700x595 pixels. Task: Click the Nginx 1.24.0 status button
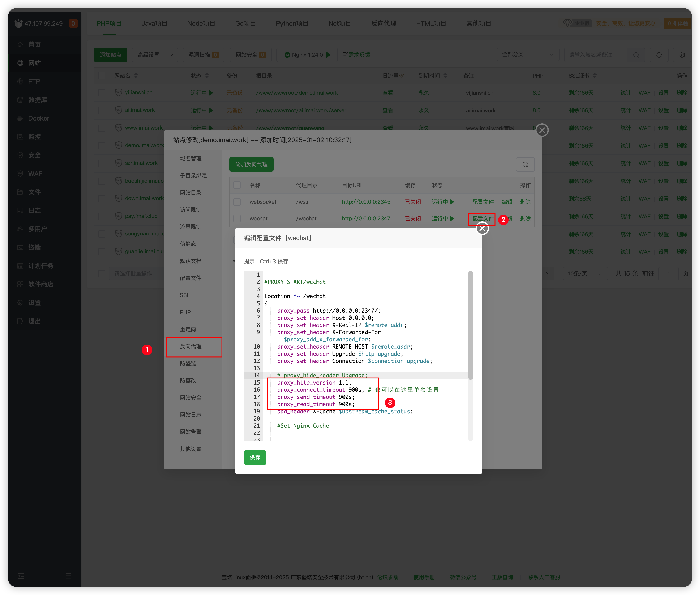307,55
